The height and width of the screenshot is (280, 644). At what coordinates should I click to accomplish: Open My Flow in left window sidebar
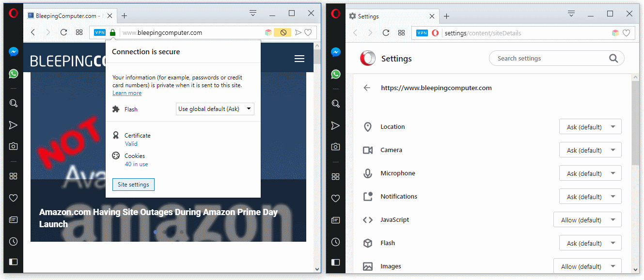14,125
